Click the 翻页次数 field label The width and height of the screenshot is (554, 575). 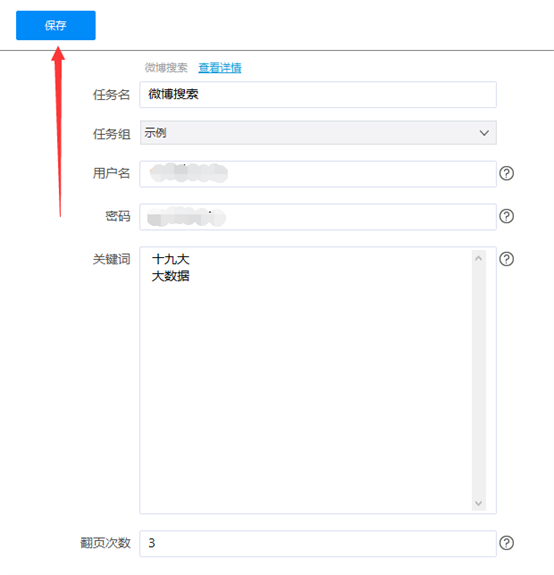[x=106, y=543]
